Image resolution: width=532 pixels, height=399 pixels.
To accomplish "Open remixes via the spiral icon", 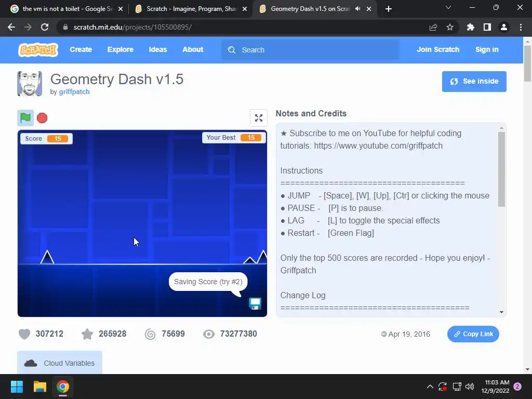I will pyautogui.click(x=150, y=334).
